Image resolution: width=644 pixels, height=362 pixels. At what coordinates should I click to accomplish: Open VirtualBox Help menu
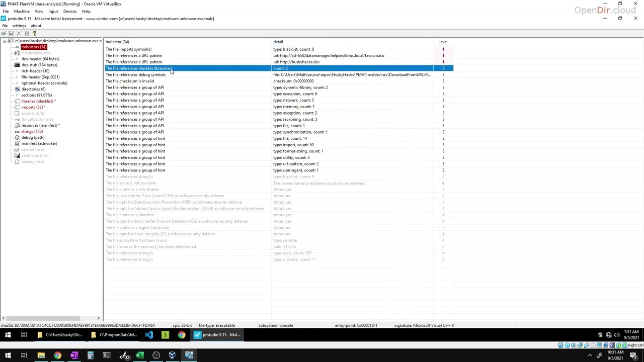(86, 11)
